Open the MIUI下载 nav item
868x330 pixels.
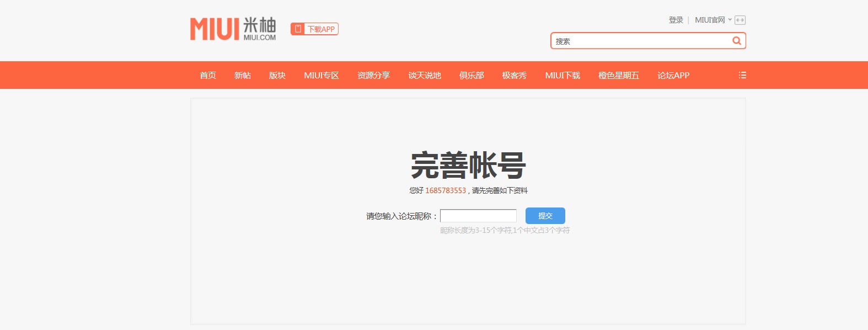pyautogui.click(x=562, y=75)
